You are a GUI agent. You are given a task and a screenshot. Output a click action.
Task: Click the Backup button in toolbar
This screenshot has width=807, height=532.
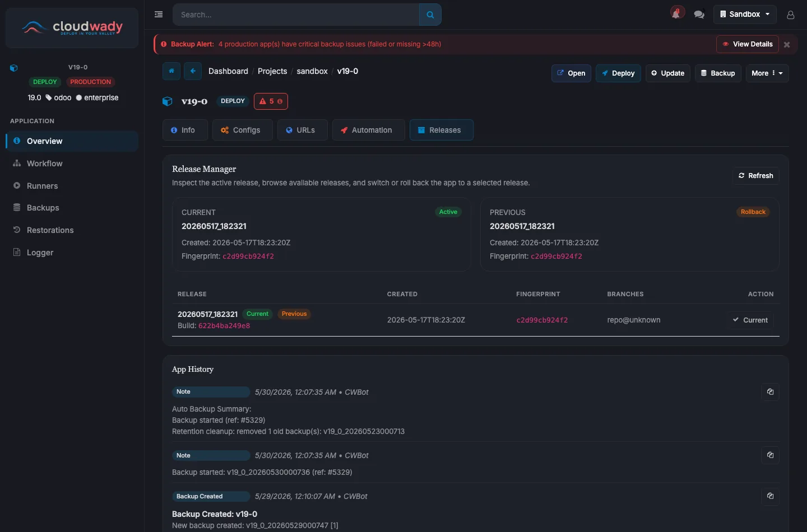718,73
